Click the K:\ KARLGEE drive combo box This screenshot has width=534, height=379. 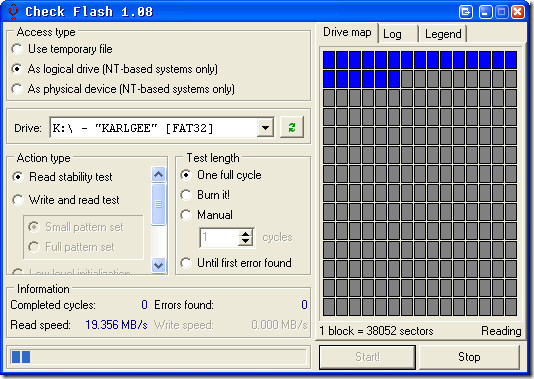162,128
